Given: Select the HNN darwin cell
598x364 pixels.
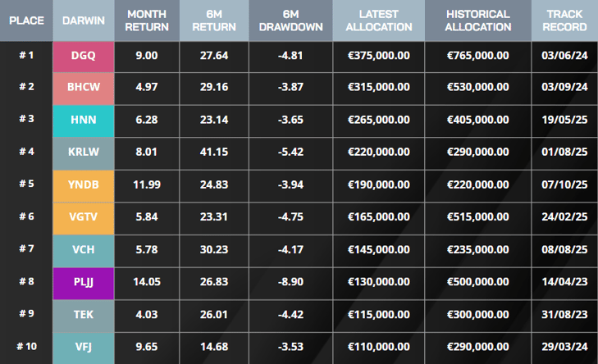Looking at the screenshot, I should click(83, 120).
